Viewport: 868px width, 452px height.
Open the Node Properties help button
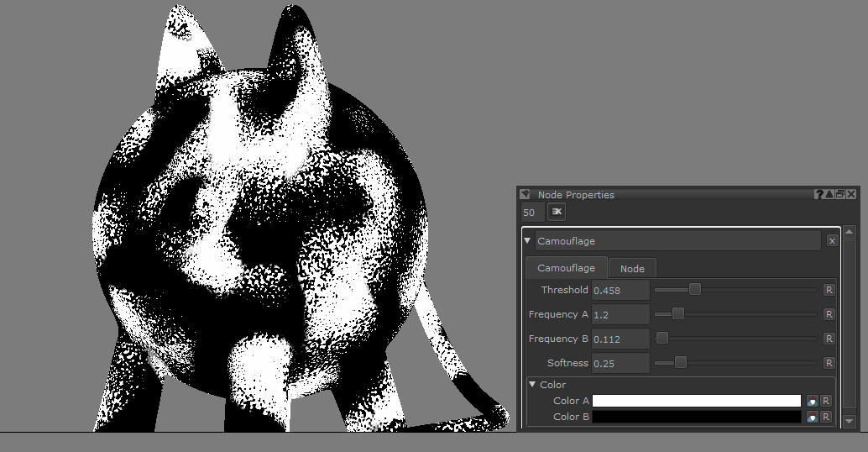click(819, 194)
